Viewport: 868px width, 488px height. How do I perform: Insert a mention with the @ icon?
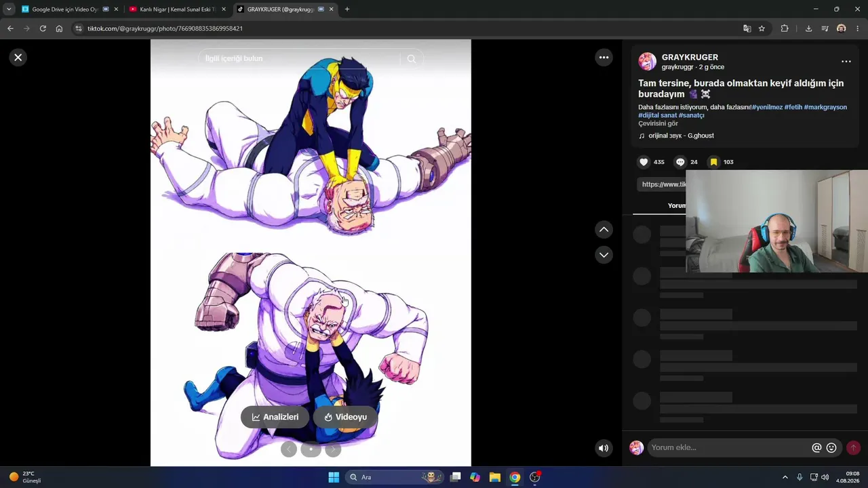816,448
